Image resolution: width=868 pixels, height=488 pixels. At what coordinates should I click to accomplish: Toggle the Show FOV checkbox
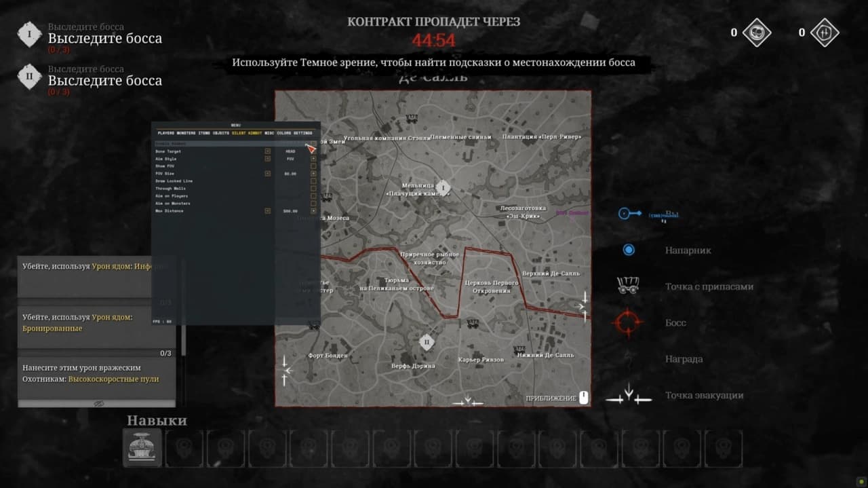pyautogui.click(x=313, y=166)
